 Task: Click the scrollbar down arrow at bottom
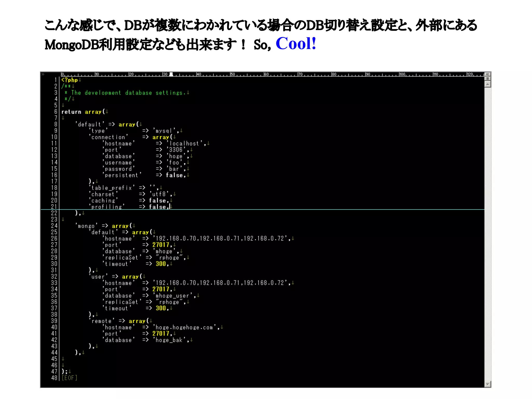[x=488, y=384]
